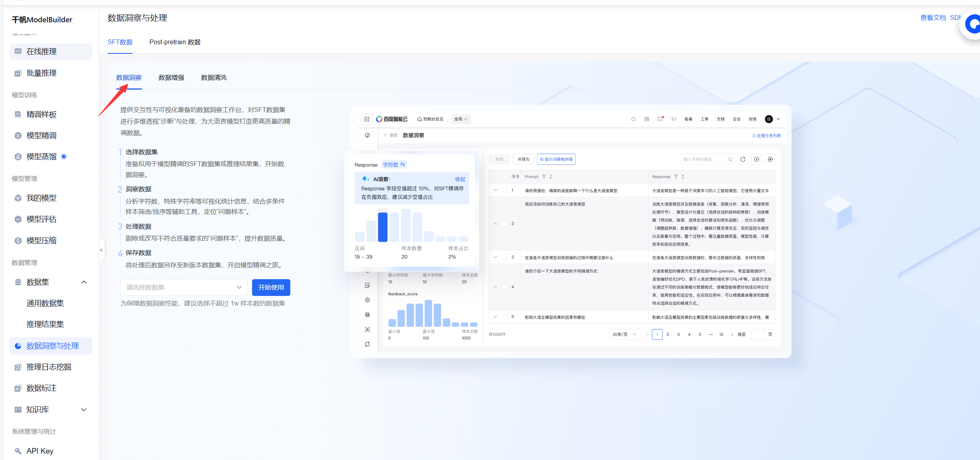
Task: Collapse the 数据集 menu group
Action: point(84,282)
